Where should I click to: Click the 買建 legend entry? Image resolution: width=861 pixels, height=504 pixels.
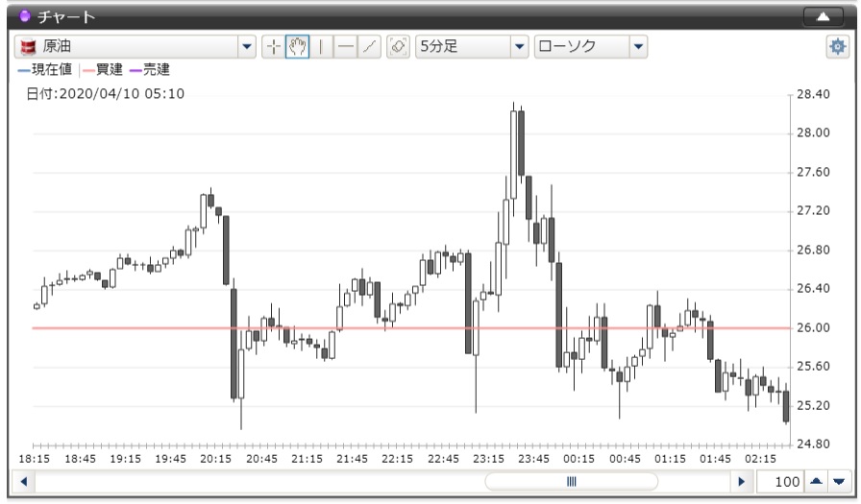point(103,70)
